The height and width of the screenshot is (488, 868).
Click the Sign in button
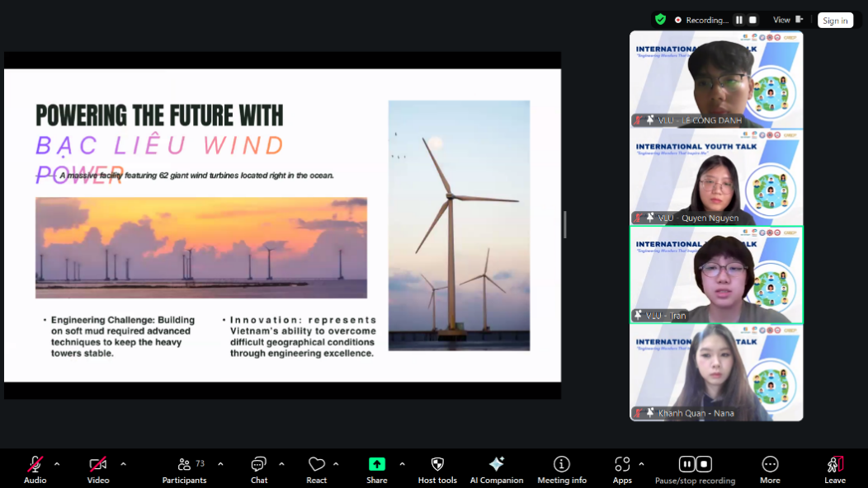[x=835, y=21]
